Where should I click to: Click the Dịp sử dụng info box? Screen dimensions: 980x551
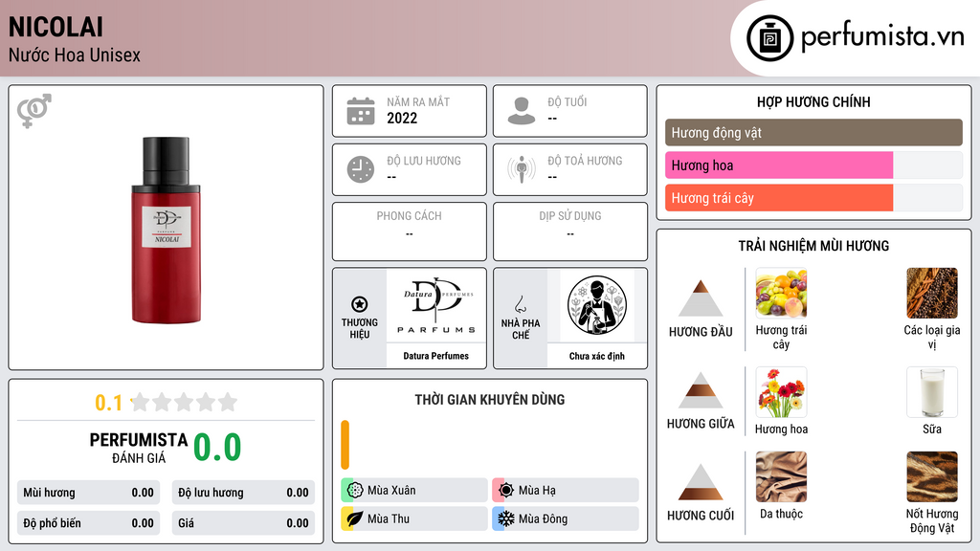[570, 231]
